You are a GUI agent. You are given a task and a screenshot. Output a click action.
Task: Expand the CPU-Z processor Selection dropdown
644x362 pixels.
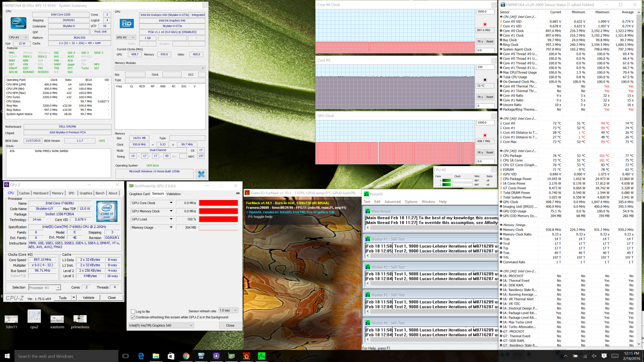(58, 288)
